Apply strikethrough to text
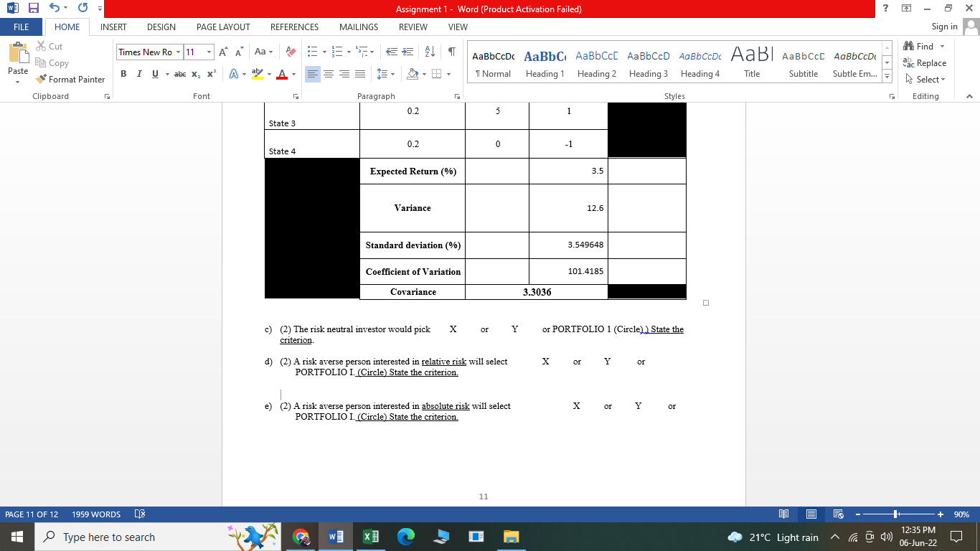Image resolution: width=980 pixels, height=551 pixels. pos(179,74)
